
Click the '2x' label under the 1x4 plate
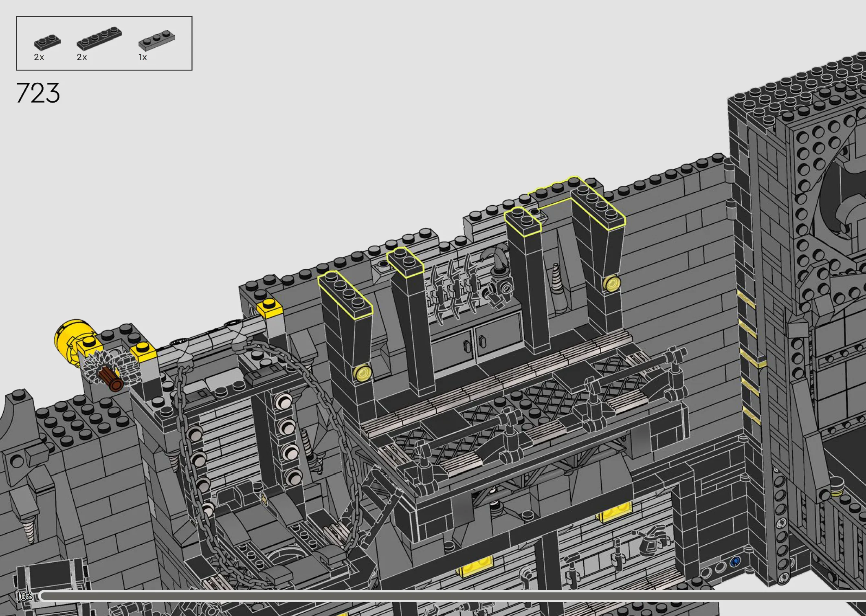click(x=82, y=57)
